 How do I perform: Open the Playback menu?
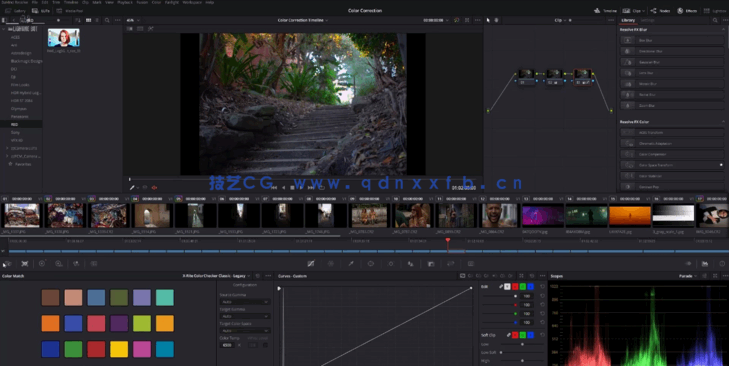click(125, 2)
